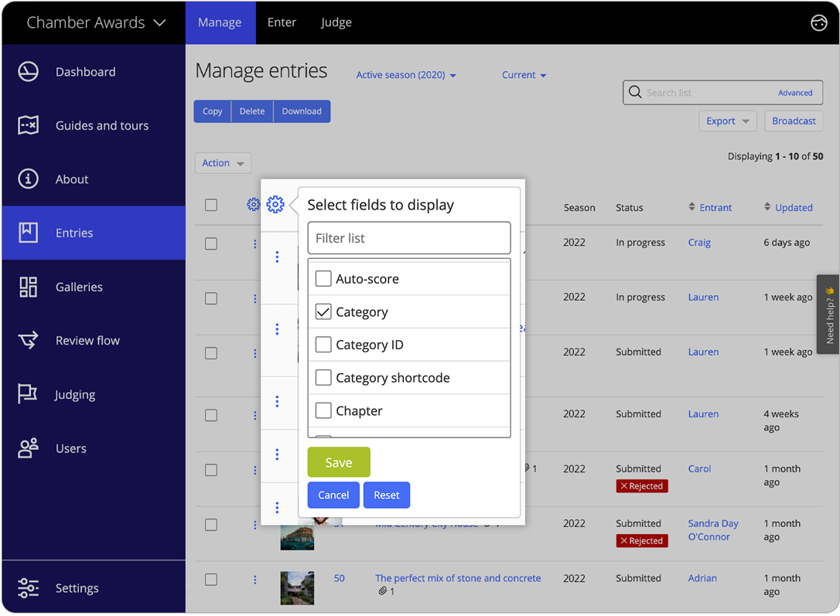Click inside the Filter list field
The height and width of the screenshot is (616, 840).
pyautogui.click(x=409, y=238)
